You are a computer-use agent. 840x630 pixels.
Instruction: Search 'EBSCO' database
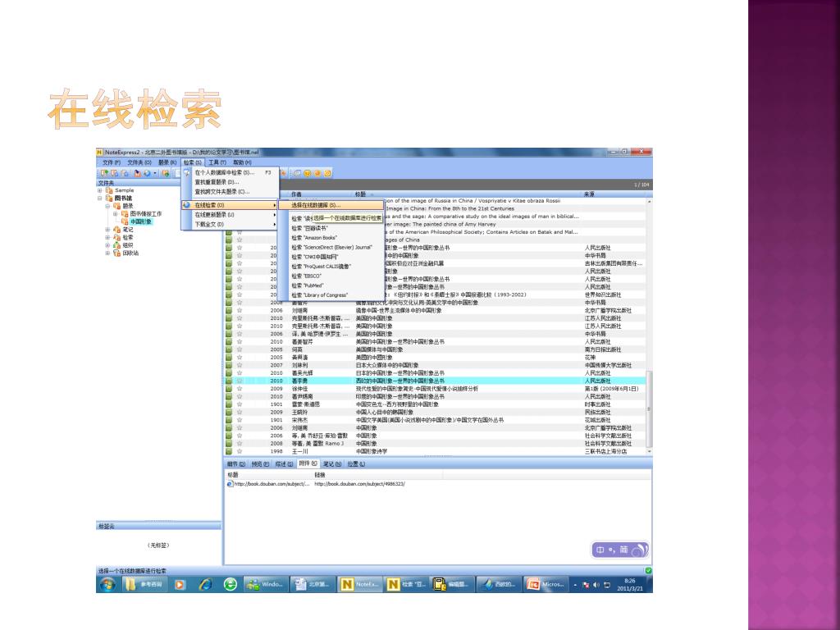(x=331, y=276)
